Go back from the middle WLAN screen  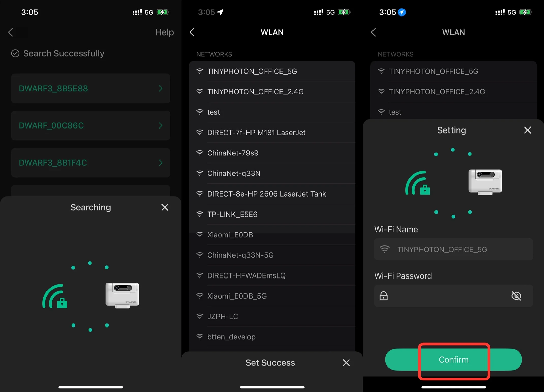click(x=192, y=32)
